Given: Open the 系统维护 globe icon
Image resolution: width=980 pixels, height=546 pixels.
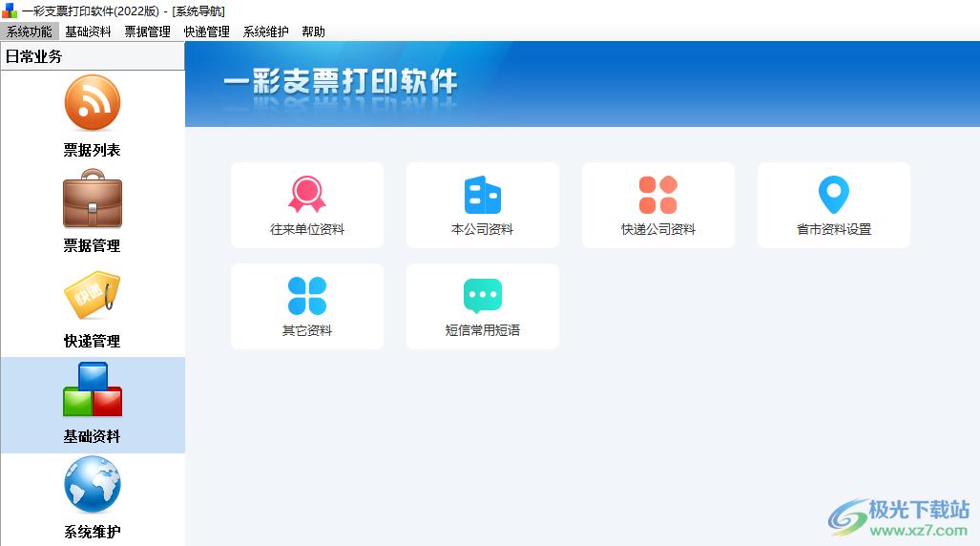Looking at the screenshot, I should [93, 486].
